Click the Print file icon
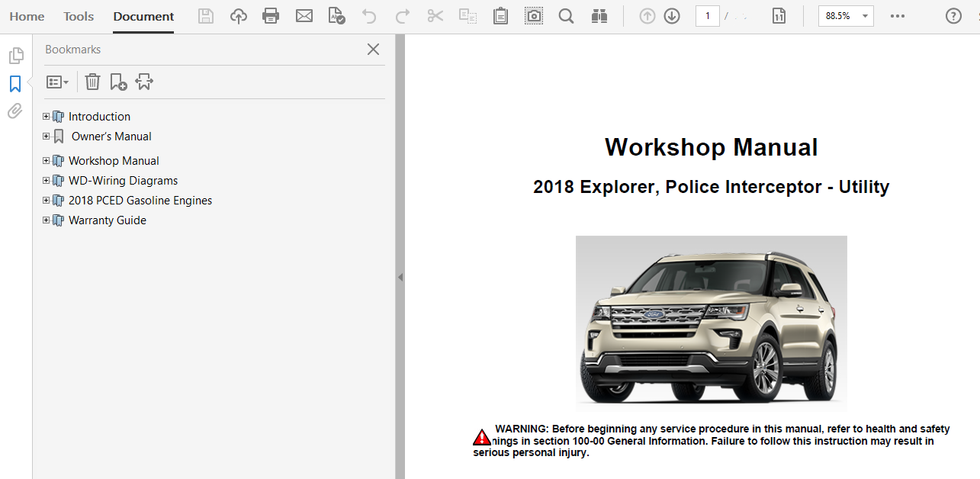Image resolution: width=980 pixels, height=479 pixels. (271, 16)
